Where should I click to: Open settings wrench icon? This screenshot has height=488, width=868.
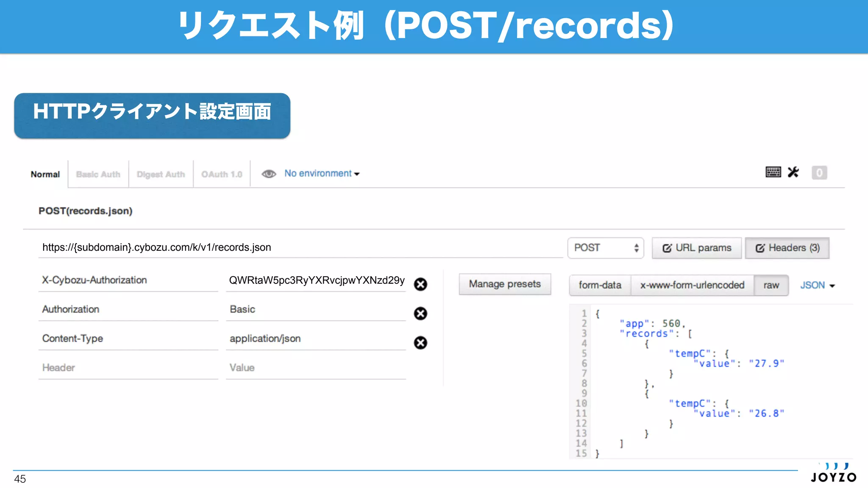point(793,172)
